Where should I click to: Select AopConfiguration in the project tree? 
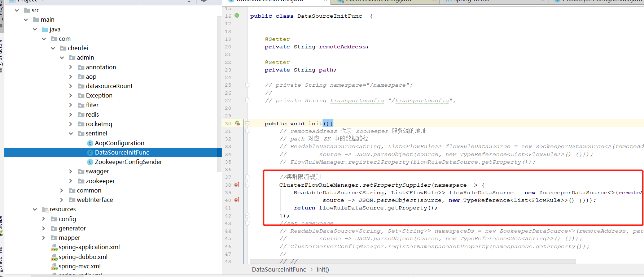point(119,143)
